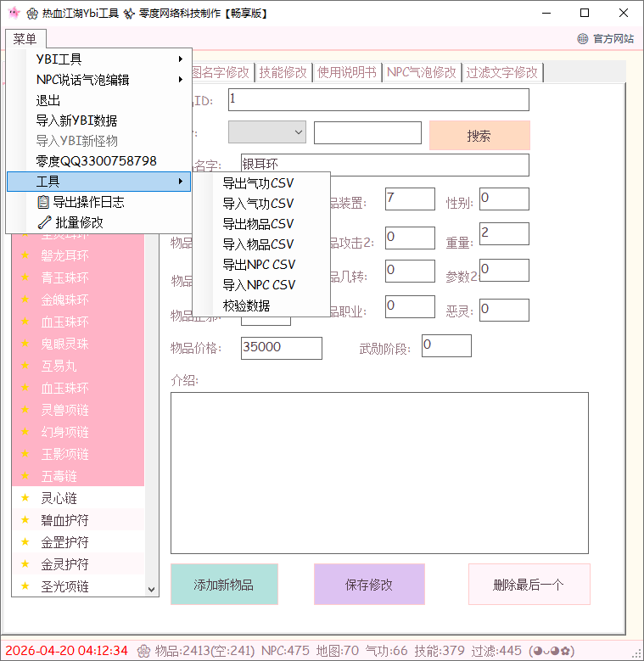
Task: Click the star icon next to 碧血护符
Action: (x=25, y=520)
